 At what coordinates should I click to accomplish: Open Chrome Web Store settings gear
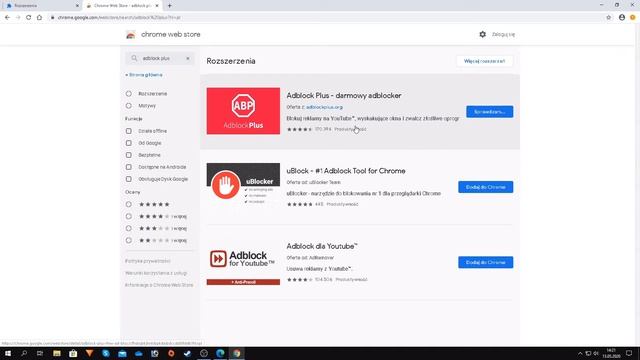coord(482,34)
